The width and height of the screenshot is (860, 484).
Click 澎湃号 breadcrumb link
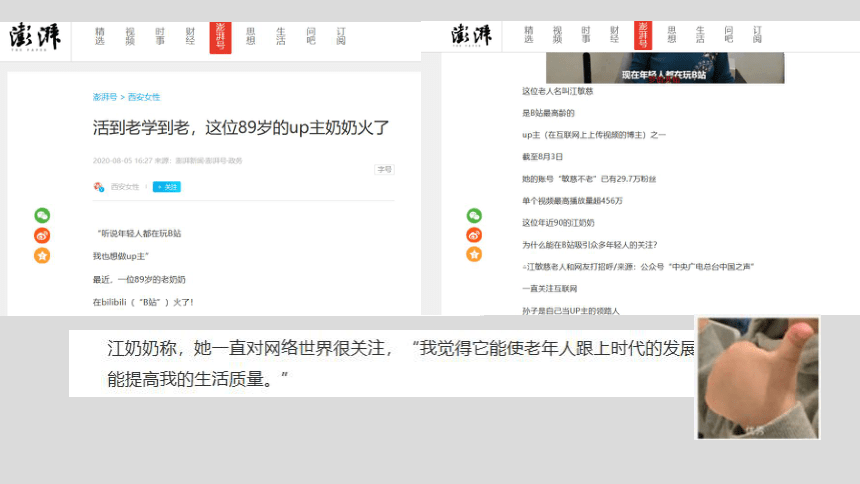[x=105, y=97]
